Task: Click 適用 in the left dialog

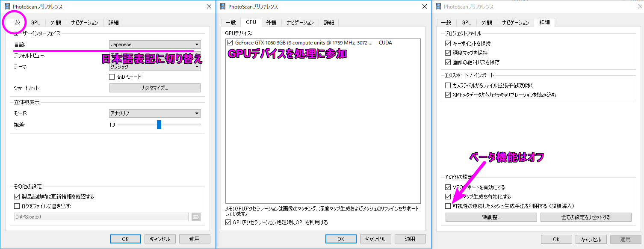Action: pyautogui.click(x=195, y=239)
